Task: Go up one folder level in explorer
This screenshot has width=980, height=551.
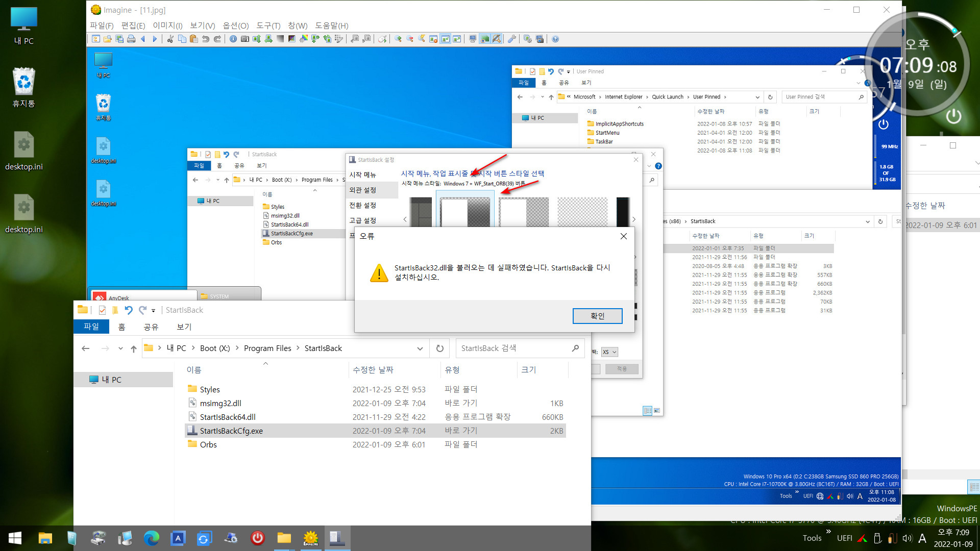Action: pyautogui.click(x=134, y=348)
